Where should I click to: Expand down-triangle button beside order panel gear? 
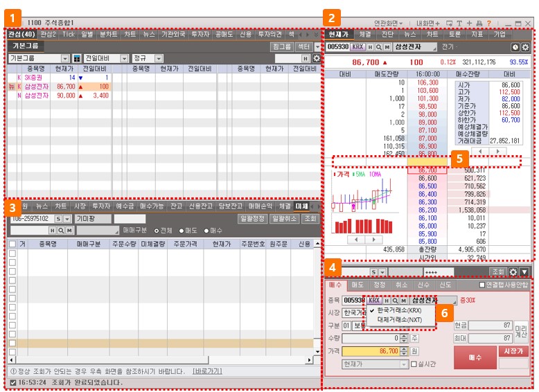(524, 272)
